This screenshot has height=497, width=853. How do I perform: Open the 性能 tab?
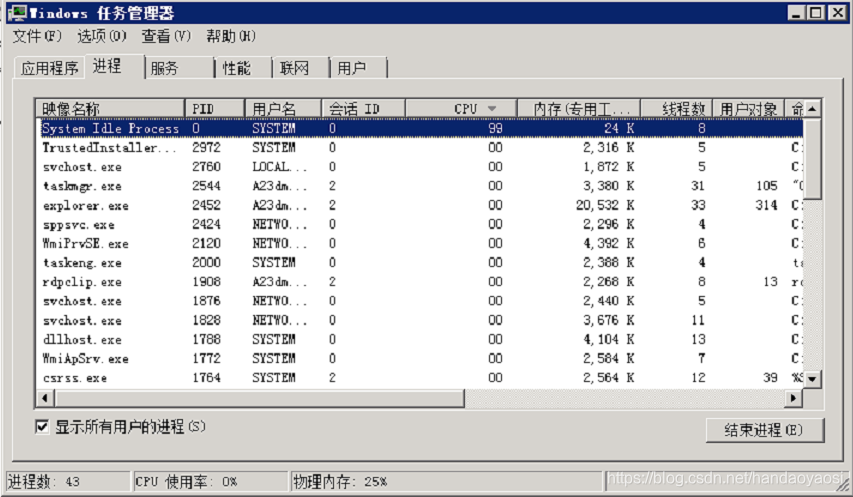tap(243, 68)
